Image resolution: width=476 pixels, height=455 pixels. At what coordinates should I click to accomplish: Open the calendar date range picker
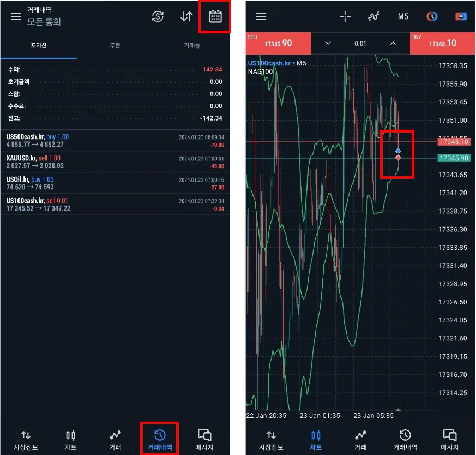(x=215, y=16)
